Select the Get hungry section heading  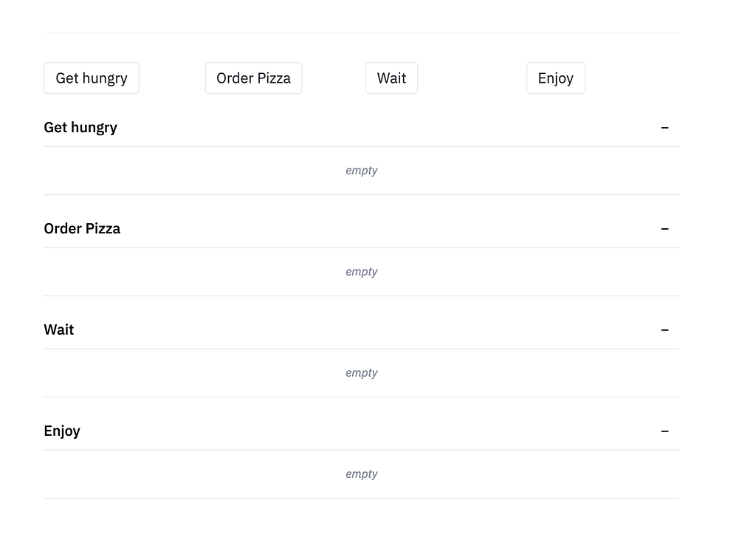80,127
